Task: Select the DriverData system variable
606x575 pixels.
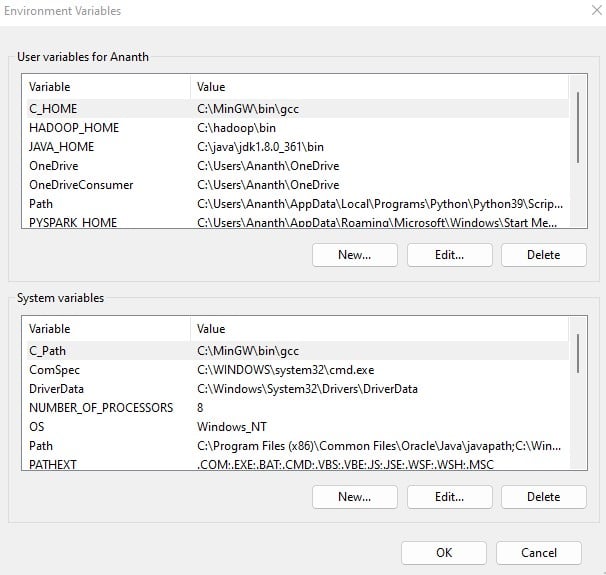Action: pos(298,388)
